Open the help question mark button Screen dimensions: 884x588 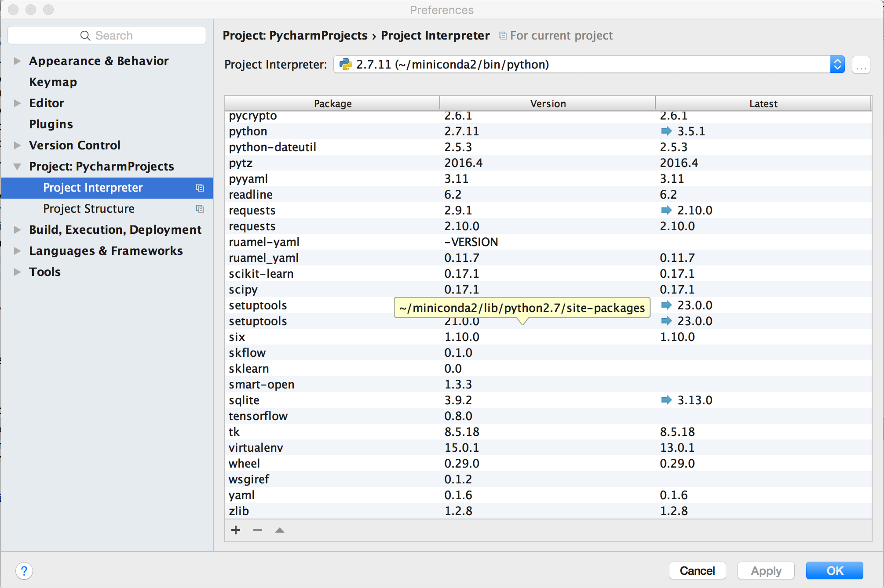[24, 571]
